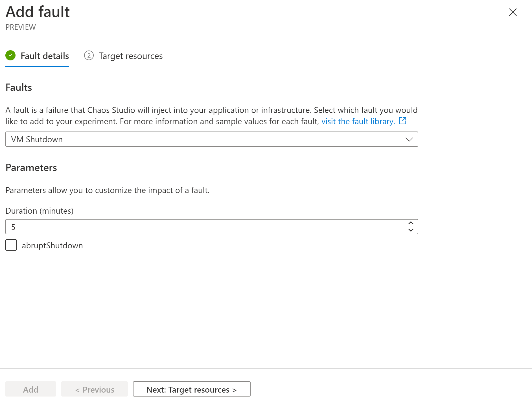The width and height of the screenshot is (532, 405).
Task: Click the Duration (minutes) label
Action: click(x=39, y=211)
